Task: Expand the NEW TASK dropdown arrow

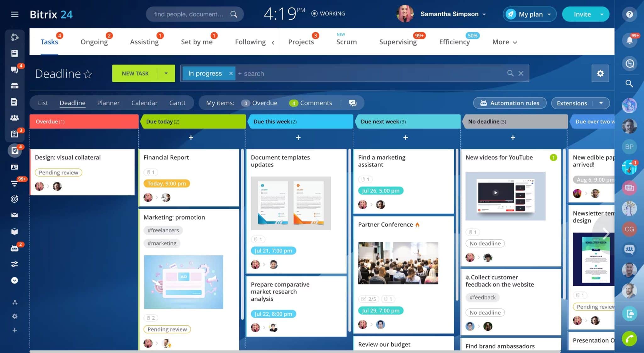Action: point(166,73)
